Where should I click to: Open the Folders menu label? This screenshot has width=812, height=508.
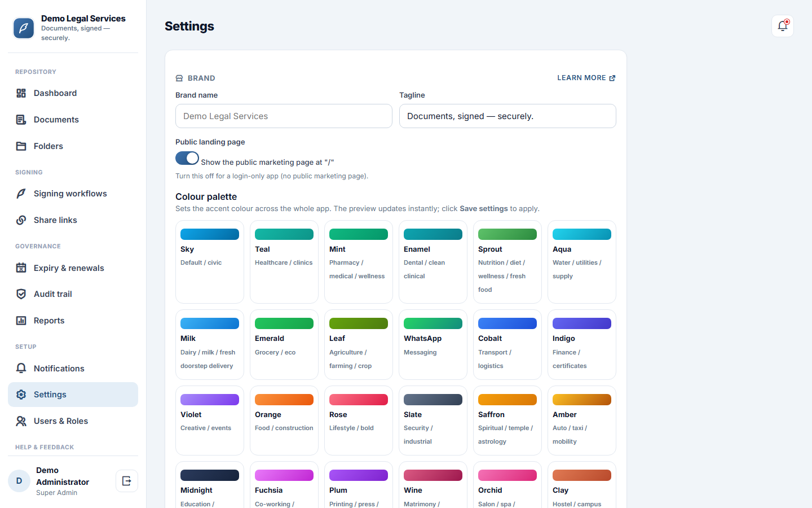(x=48, y=146)
